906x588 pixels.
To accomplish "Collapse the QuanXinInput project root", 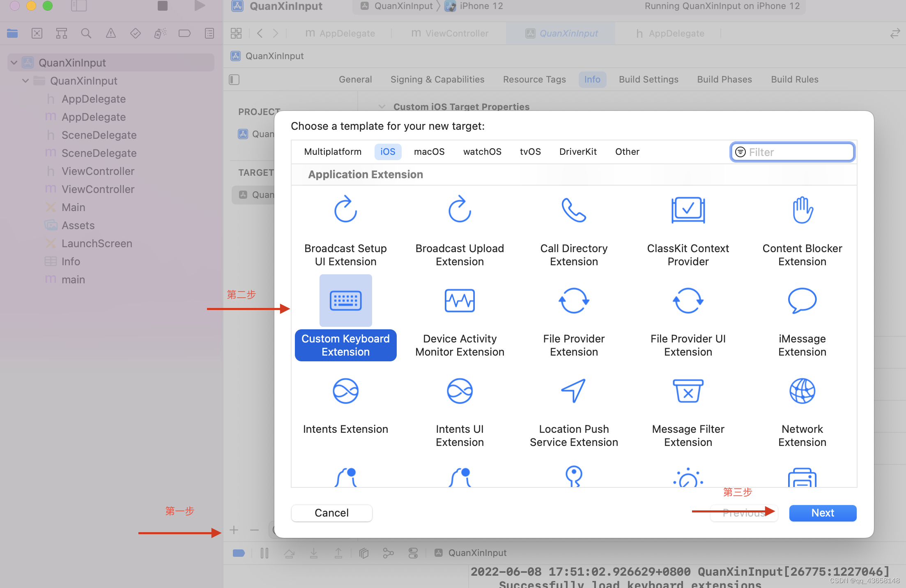I will [x=14, y=63].
